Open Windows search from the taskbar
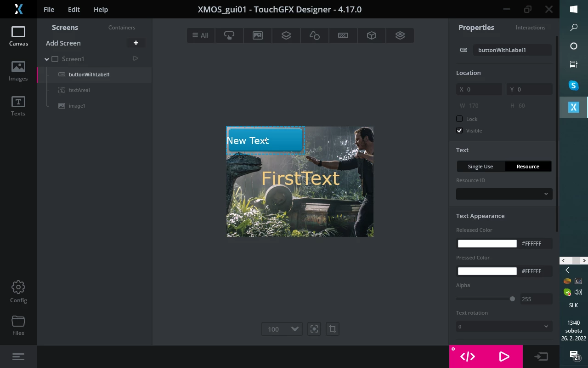 [x=574, y=28]
